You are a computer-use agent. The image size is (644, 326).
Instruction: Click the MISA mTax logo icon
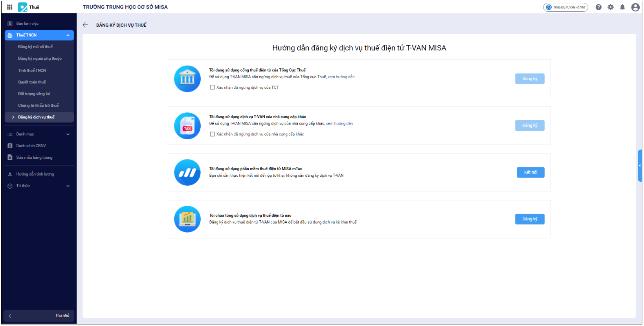click(187, 172)
